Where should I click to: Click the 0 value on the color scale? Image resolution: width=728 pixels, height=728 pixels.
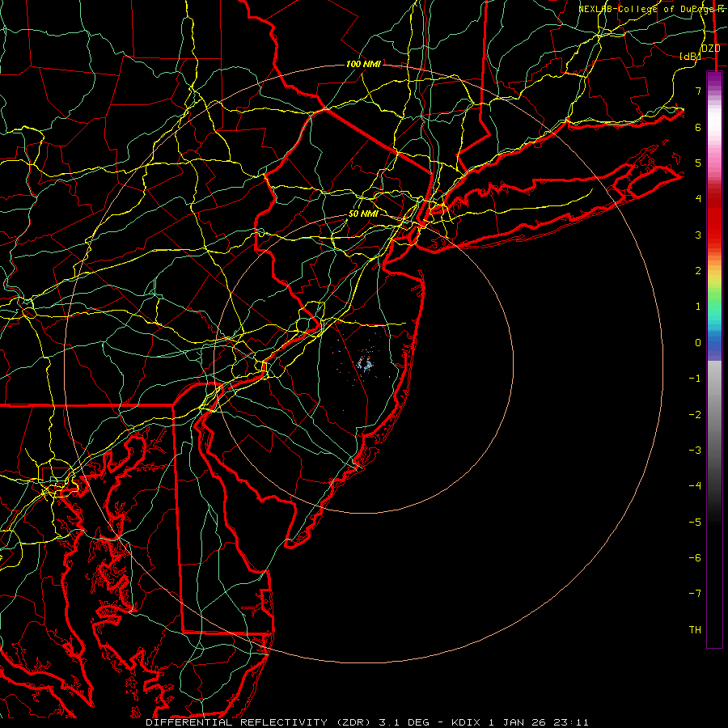pyautogui.click(x=698, y=343)
